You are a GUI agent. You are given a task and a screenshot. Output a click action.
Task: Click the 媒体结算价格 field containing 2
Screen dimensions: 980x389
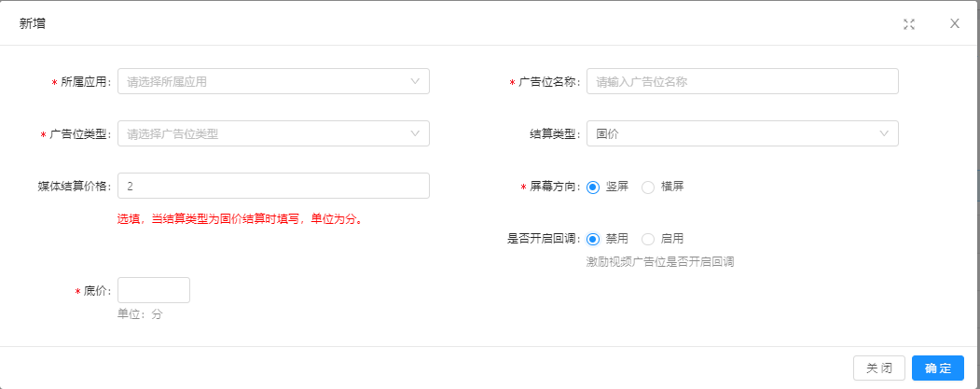point(272,186)
